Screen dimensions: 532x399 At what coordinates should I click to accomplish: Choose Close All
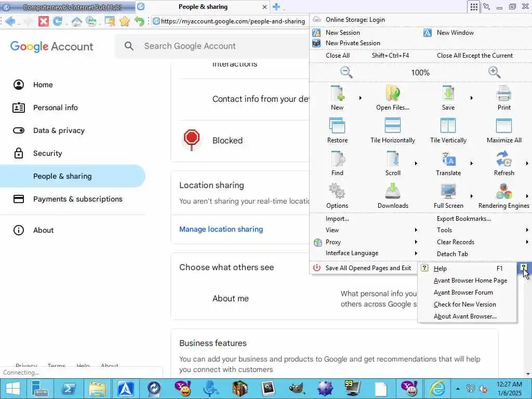pyautogui.click(x=337, y=55)
